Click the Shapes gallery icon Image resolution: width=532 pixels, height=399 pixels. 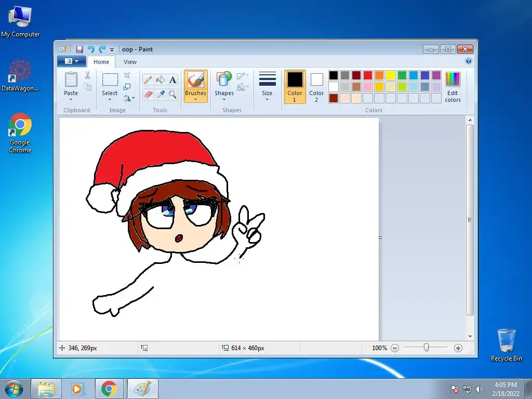tap(224, 79)
